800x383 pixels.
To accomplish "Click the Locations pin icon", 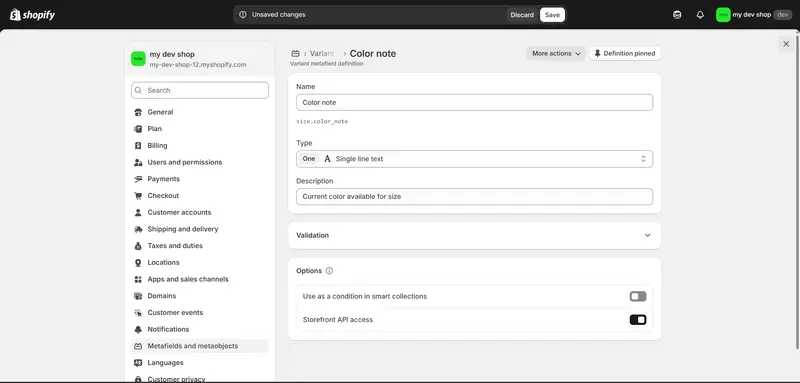I will (x=138, y=263).
